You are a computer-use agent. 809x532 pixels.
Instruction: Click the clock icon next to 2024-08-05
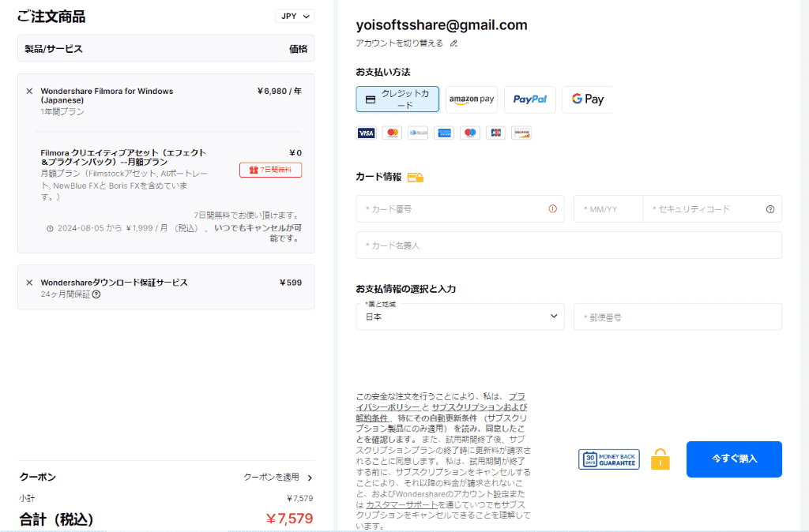coord(50,228)
